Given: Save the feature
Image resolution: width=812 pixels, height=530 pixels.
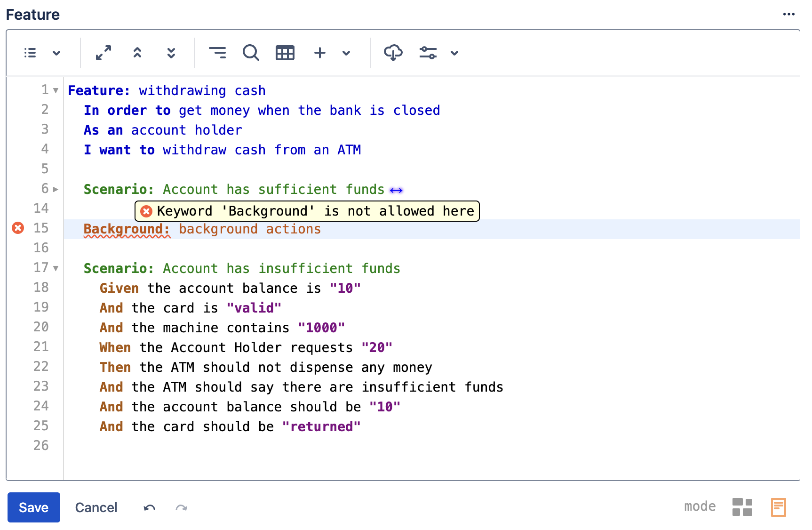Looking at the screenshot, I should tap(34, 507).
